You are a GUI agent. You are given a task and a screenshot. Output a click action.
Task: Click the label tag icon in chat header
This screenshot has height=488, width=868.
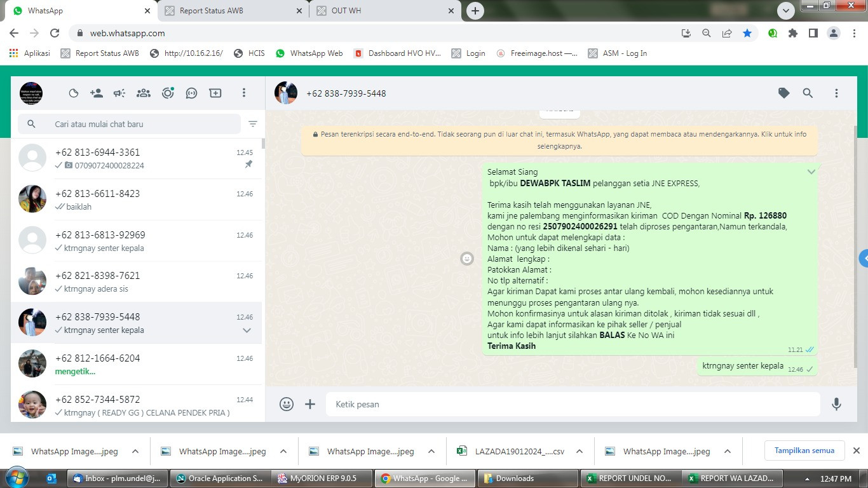tap(784, 93)
